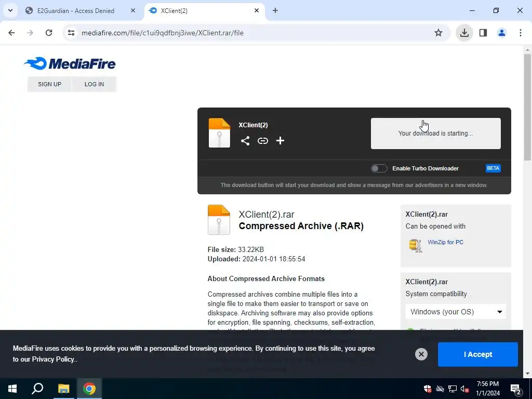Click the Can be opened with text
This screenshot has width=532, height=399.
435,227
